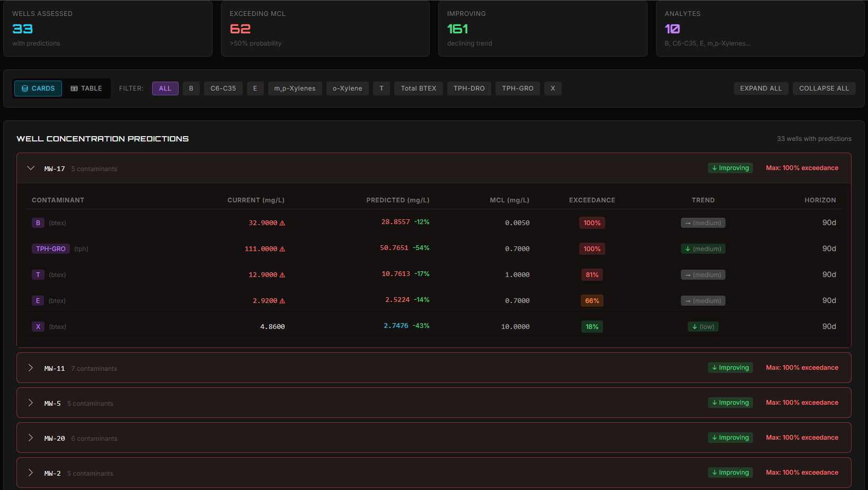This screenshot has width=868, height=490.
Task: Click the downward trend badge for TPH-GRO
Action: 703,249
